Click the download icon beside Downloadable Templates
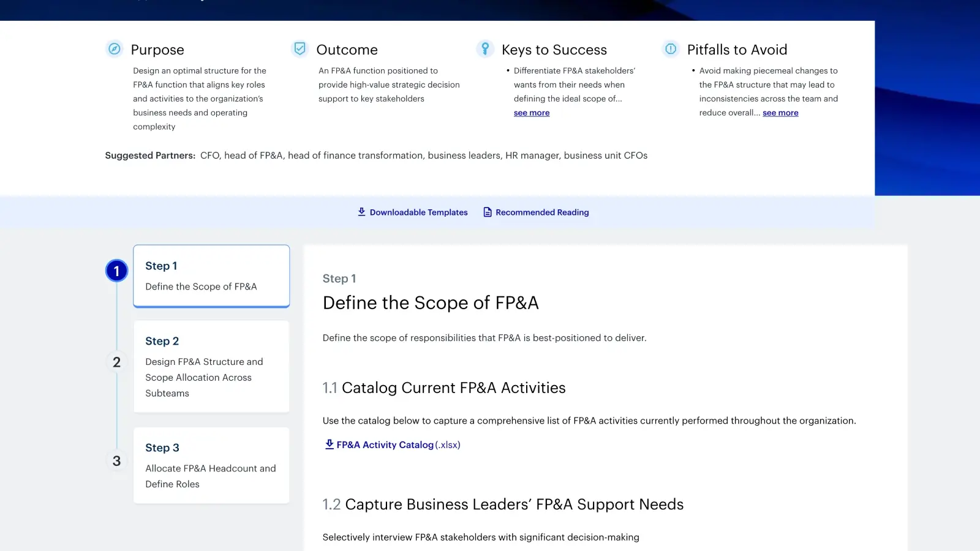Viewport: 980px width, 551px height. pyautogui.click(x=361, y=212)
